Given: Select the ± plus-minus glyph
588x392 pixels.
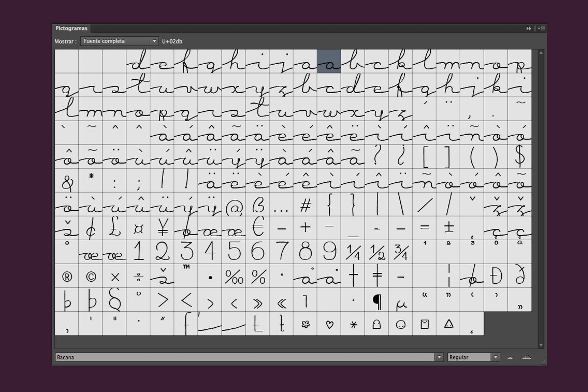Looking at the screenshot, I should coord(448,228).
